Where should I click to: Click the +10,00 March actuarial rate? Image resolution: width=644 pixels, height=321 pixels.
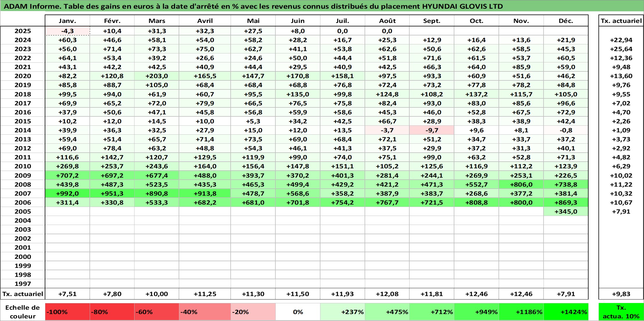click(157, 294)
